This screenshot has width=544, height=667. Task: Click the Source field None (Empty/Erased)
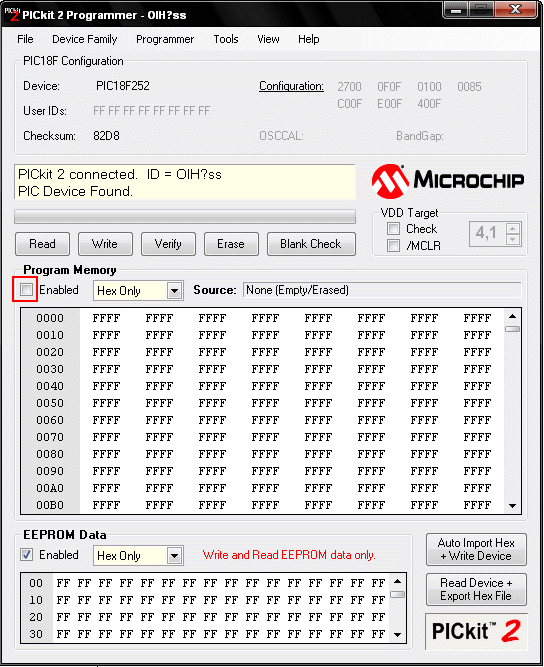[382, 290]
